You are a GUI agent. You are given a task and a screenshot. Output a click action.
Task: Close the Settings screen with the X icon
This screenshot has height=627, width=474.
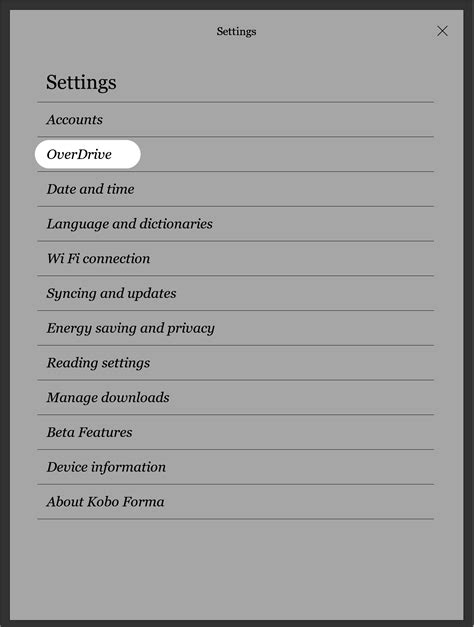click(442, 31)
